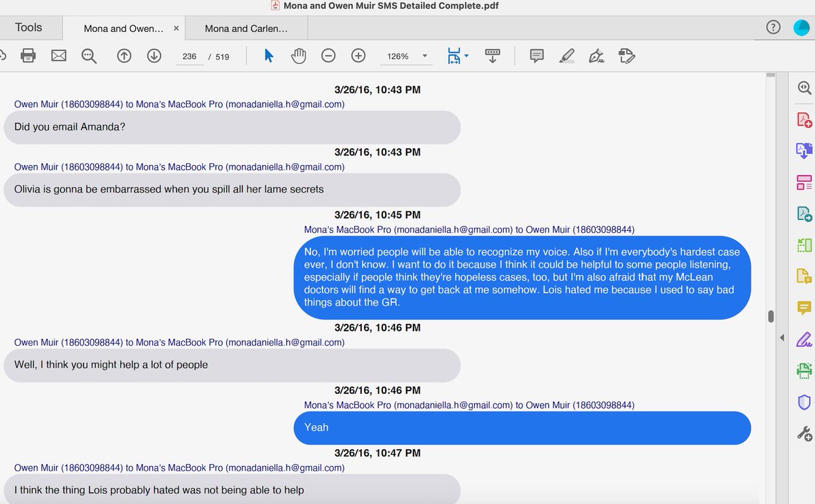Open the sidebar search magnifier icon

coord(804,88)
